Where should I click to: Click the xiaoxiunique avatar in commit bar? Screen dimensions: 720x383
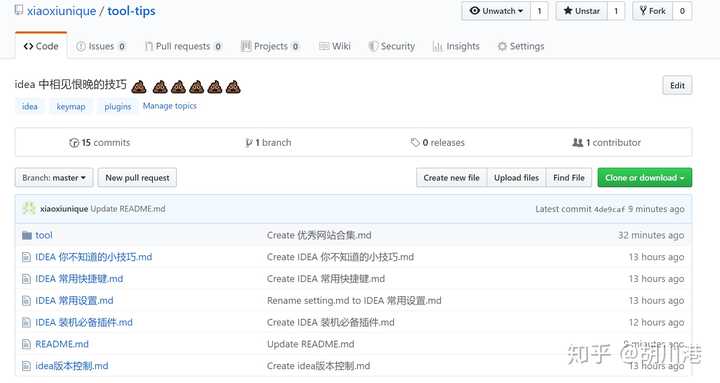pyautogui.click(x=29, y=208)
